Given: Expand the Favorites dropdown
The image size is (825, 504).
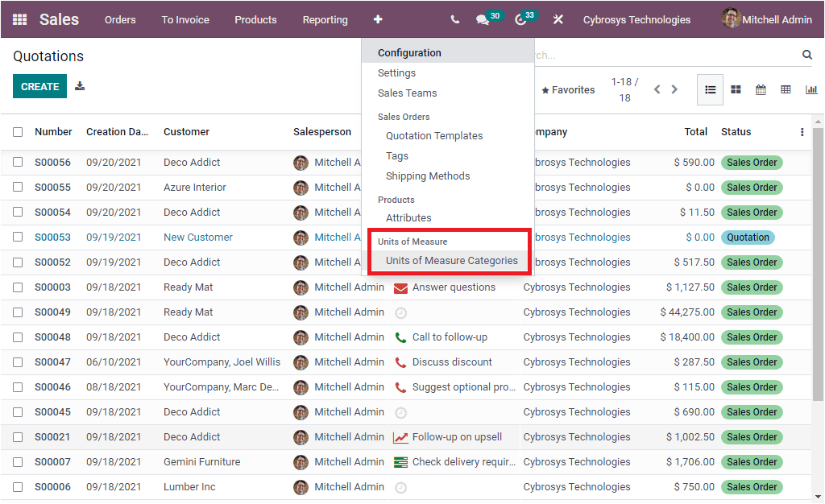Looking at the screenshot, I should click(568, 89).
